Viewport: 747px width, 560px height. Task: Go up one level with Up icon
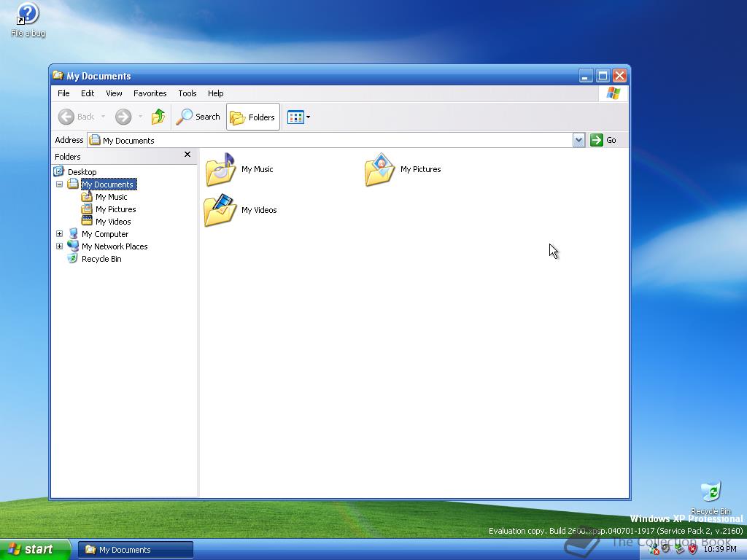(158, 117)
